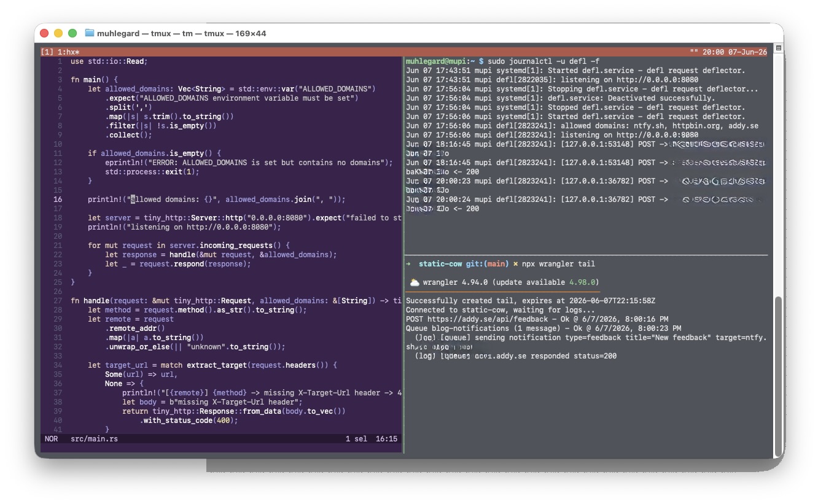
Task: Click line number 1 in the gutter
Action: point(60,61)
